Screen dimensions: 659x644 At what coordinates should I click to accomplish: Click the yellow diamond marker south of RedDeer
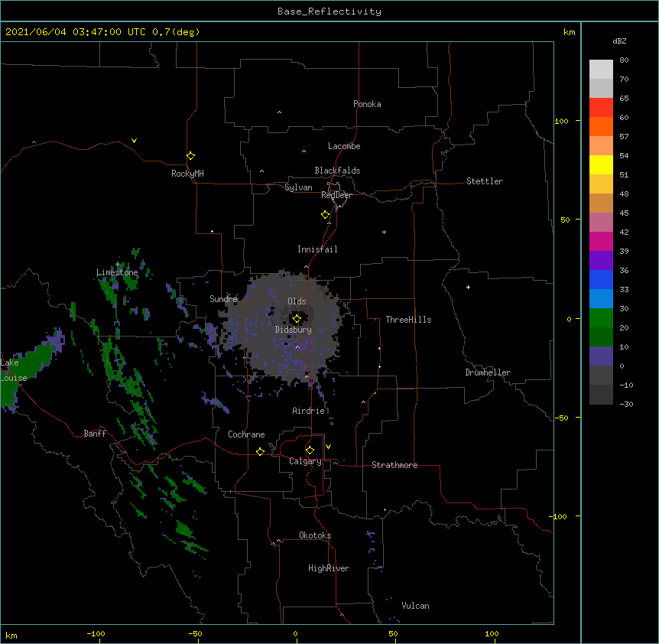(326, 215)
